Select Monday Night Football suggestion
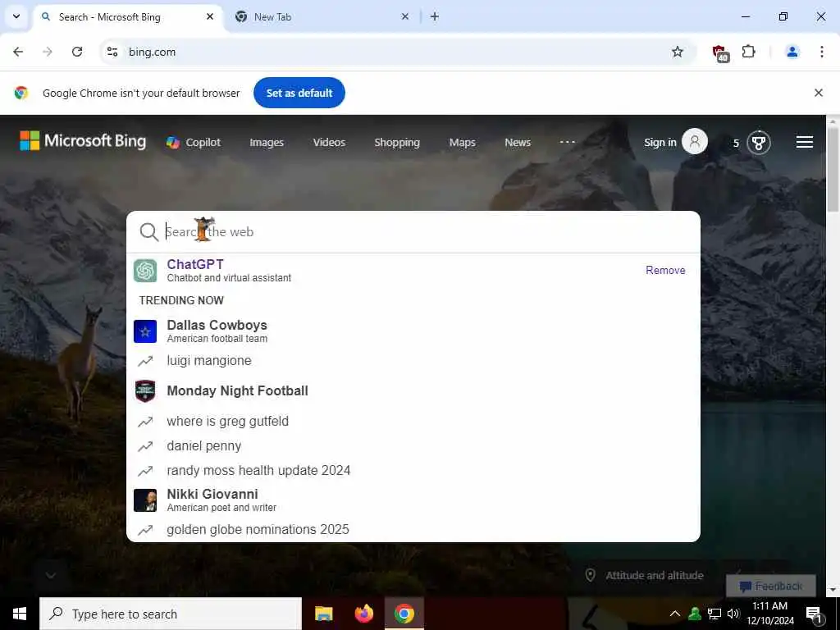 [x=413, y=391]
